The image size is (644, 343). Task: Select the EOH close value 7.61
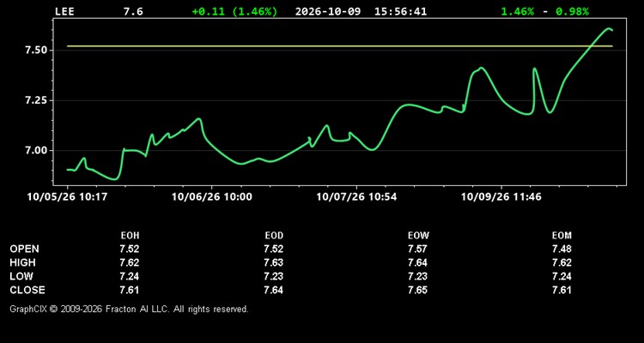[130, 290]
